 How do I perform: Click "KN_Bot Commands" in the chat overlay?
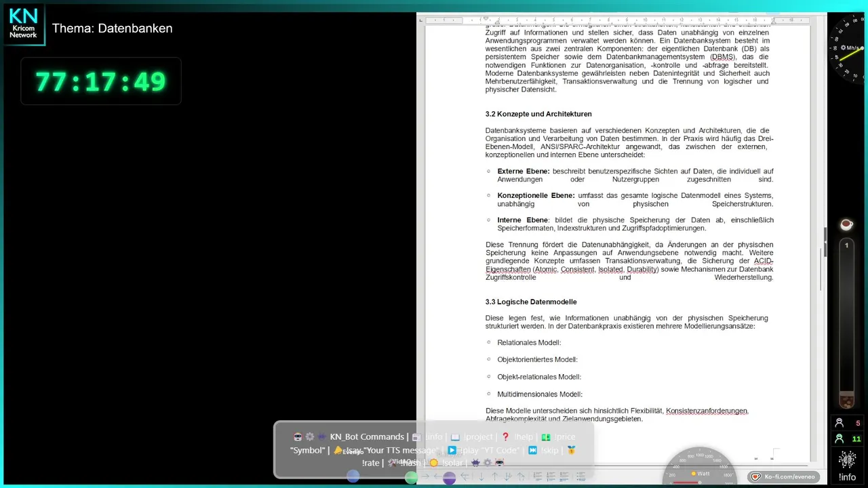pos(367,437)
